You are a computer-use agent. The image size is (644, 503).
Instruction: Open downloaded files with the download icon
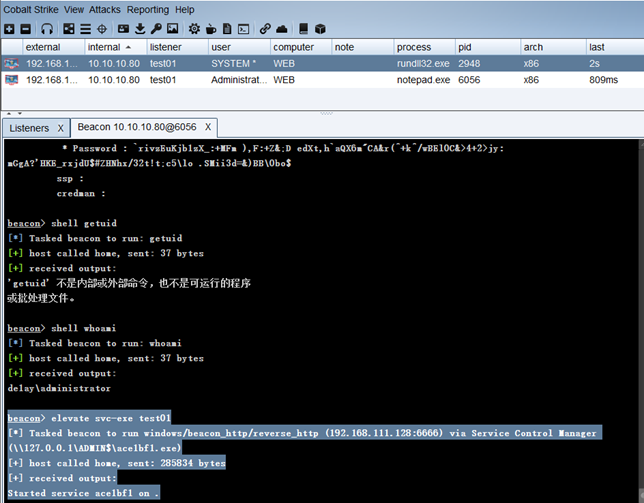pyautogui.click(x=140, y=29)
